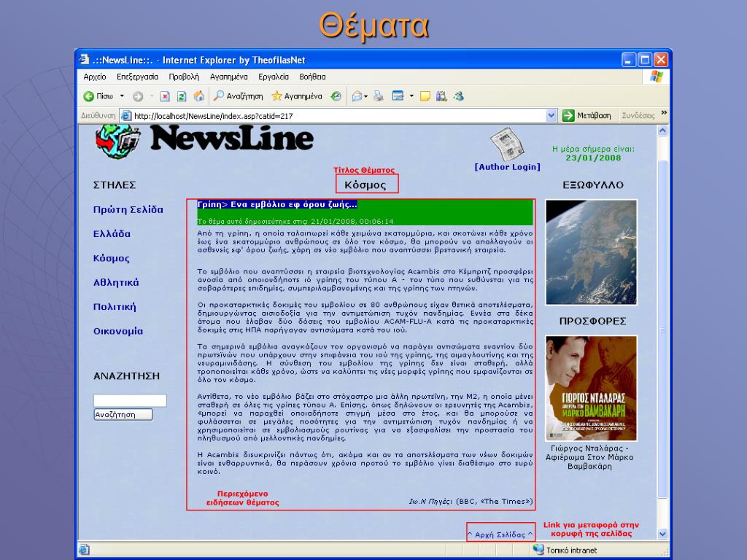Click the Stop loading icon

pos(165,97)
